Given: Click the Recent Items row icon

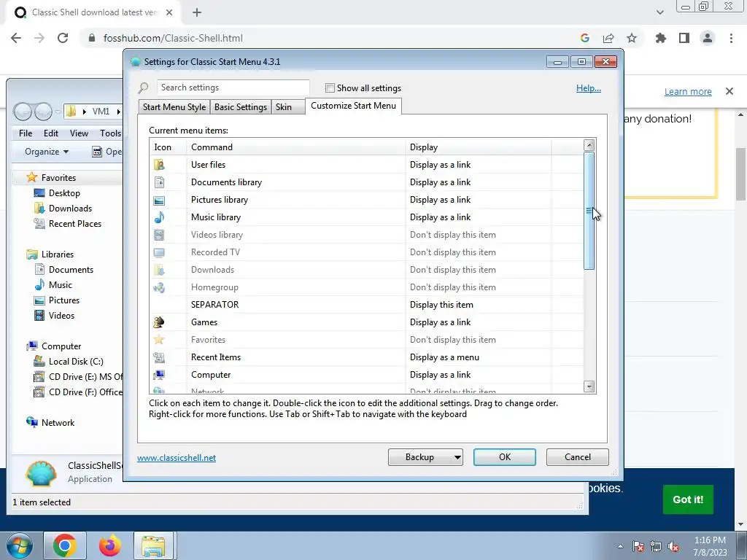Looking at the screenshot, I should click(x=159, y=357).
